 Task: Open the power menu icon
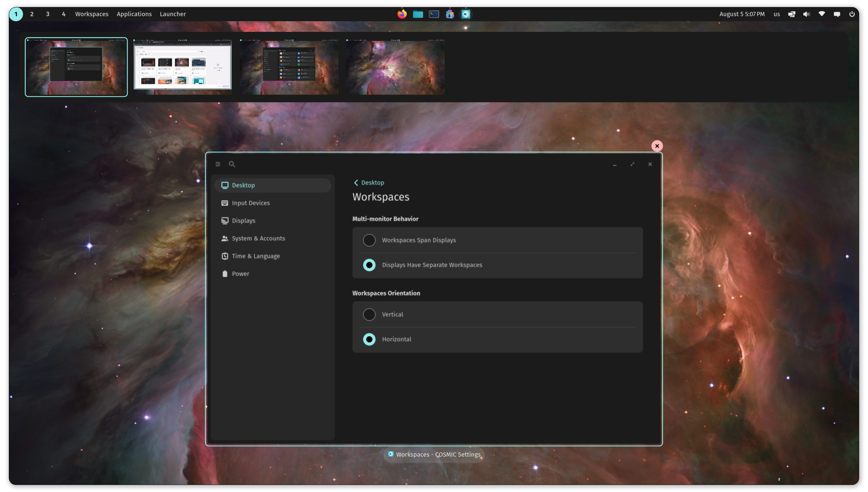click(x=852, y=14)
